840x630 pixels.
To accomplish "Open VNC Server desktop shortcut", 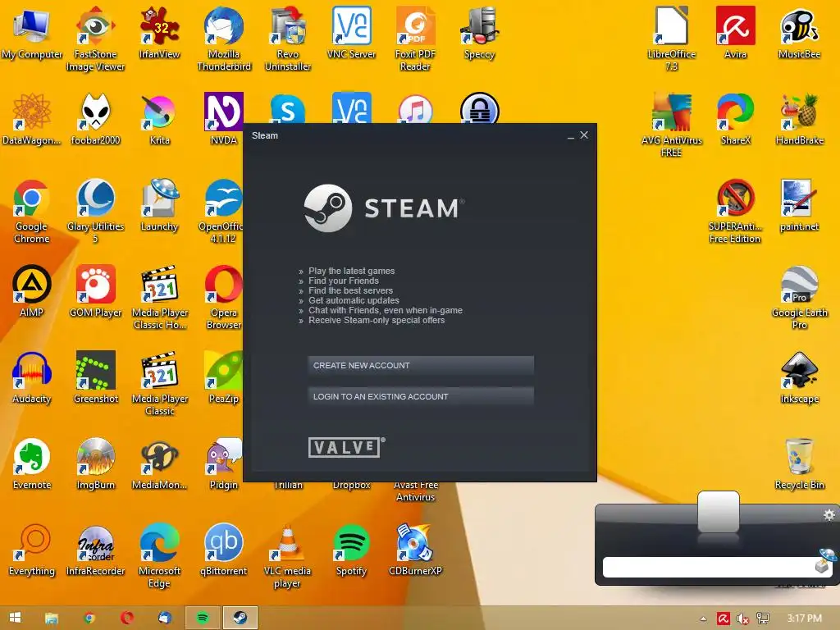I will point(351,33).
